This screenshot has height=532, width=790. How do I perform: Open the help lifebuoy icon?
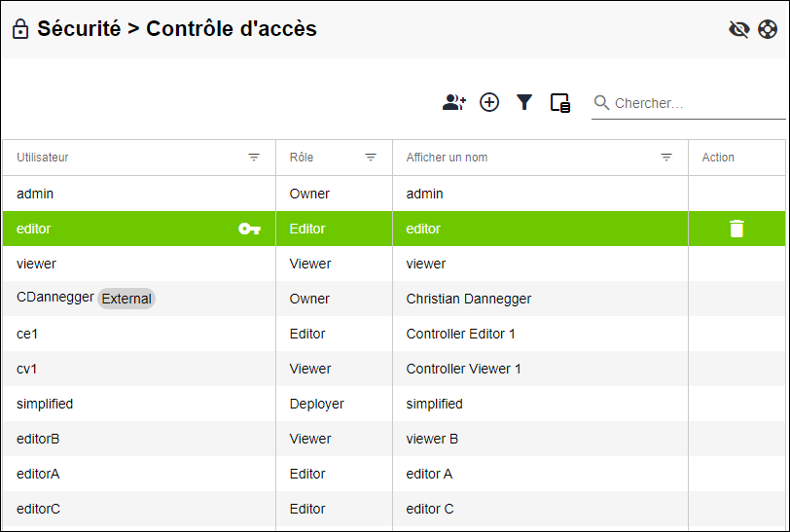[768, 29]
